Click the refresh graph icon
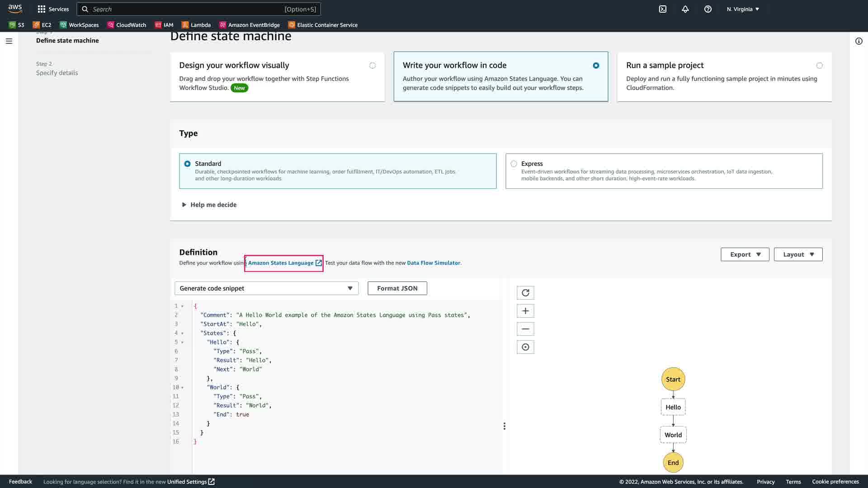This screenshot has width=868, height=488. click(525, 293)
